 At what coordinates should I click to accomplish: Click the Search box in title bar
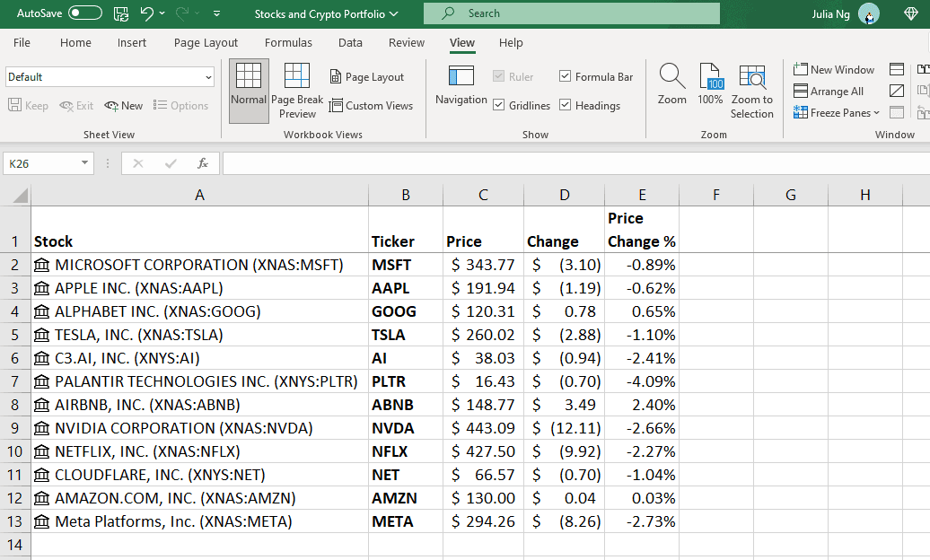coord(572,13)
